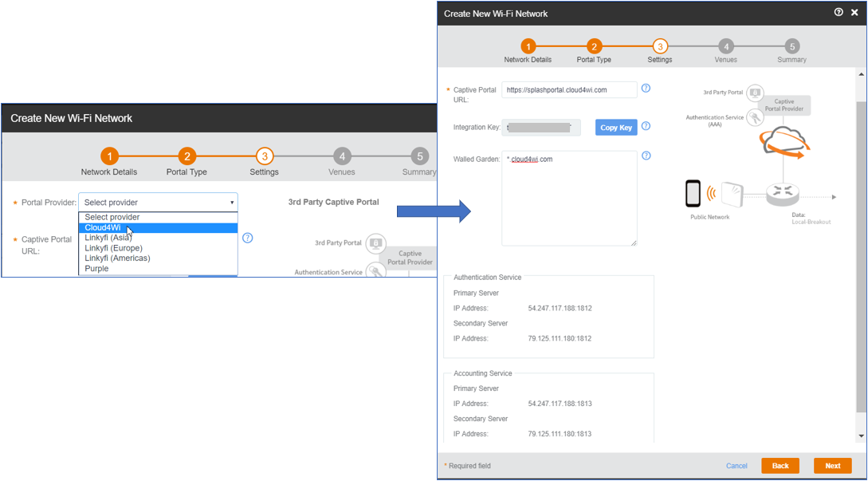Close the Create New Wi-Fi Network dialog
This screenshot has width=868, height=481.
854,13
